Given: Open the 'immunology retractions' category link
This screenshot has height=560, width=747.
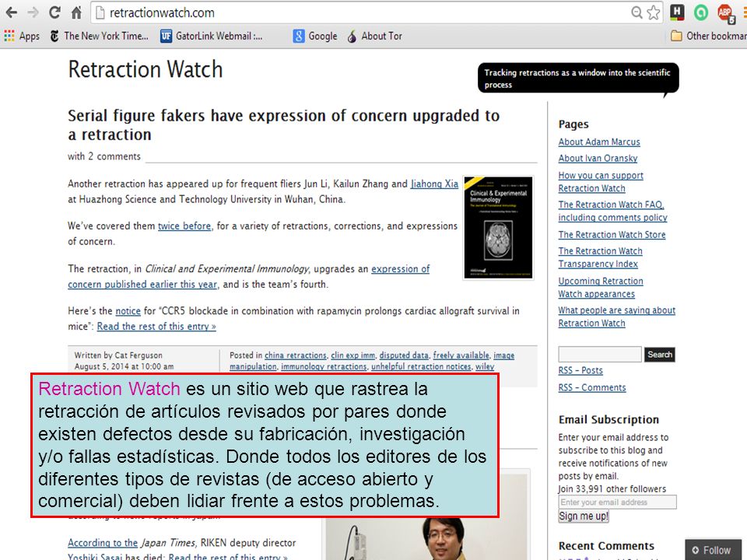Looking at the screenshot, I should coord(324,366).
